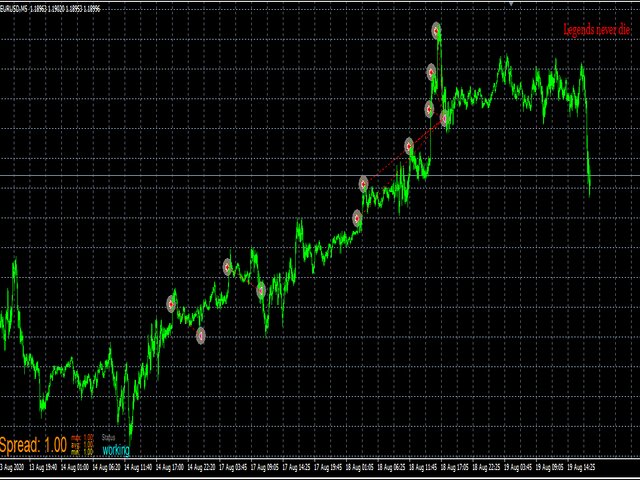Click the '14 Aug 17:00' time axis label
Viewport: 640px width, 480px height.
(x=170, y=467)
